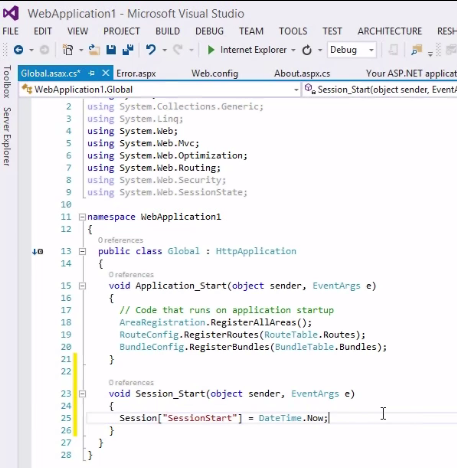
Task: Open the Server Explorer side panel
Action: [x=7, y=137]
